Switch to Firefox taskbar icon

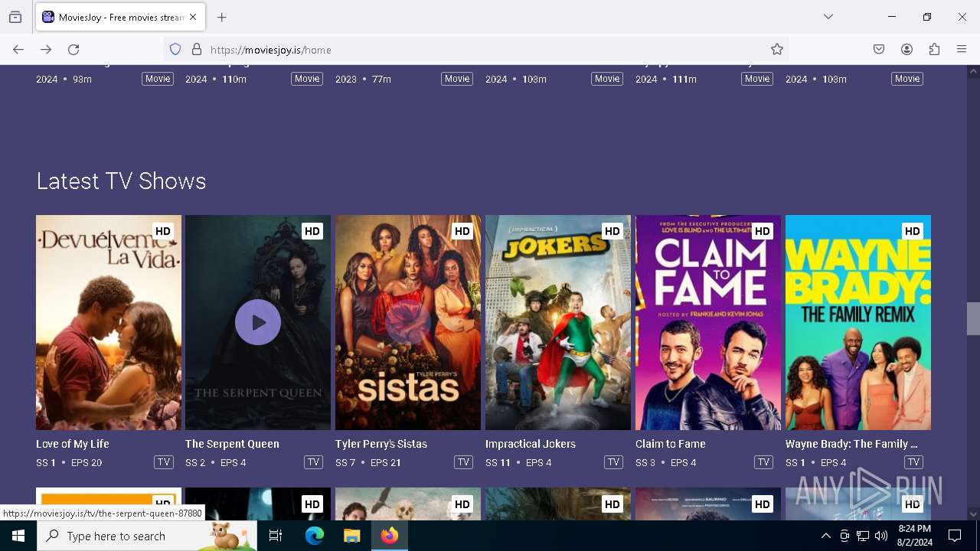390,536
